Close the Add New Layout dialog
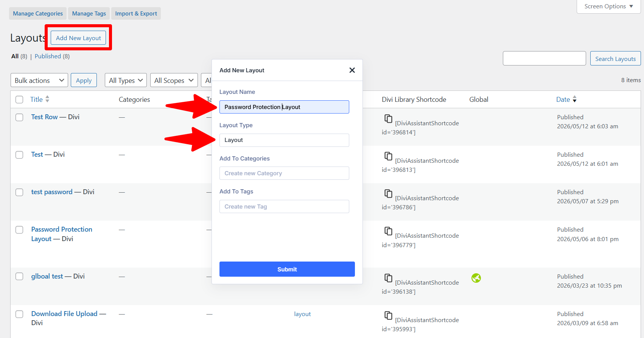This screenshot has height=338, width=644. (x=352, y=70)
